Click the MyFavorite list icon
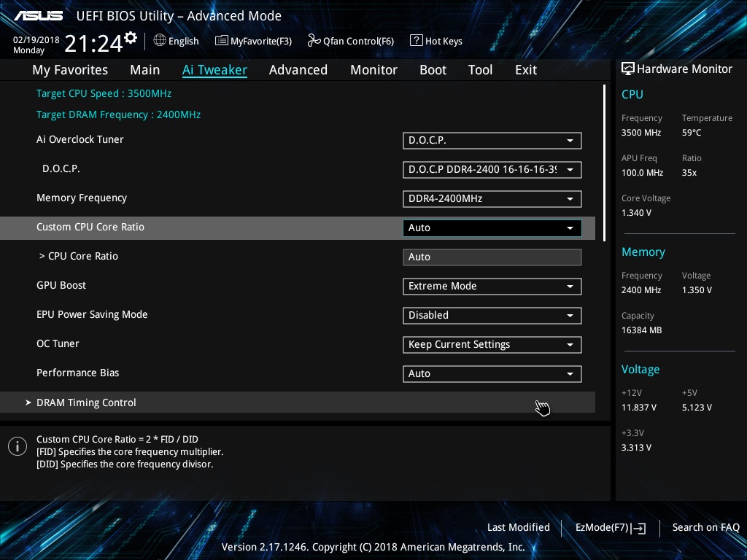Image resolution: width=747 pixels, height=560 pixels. tap(222, 41)
